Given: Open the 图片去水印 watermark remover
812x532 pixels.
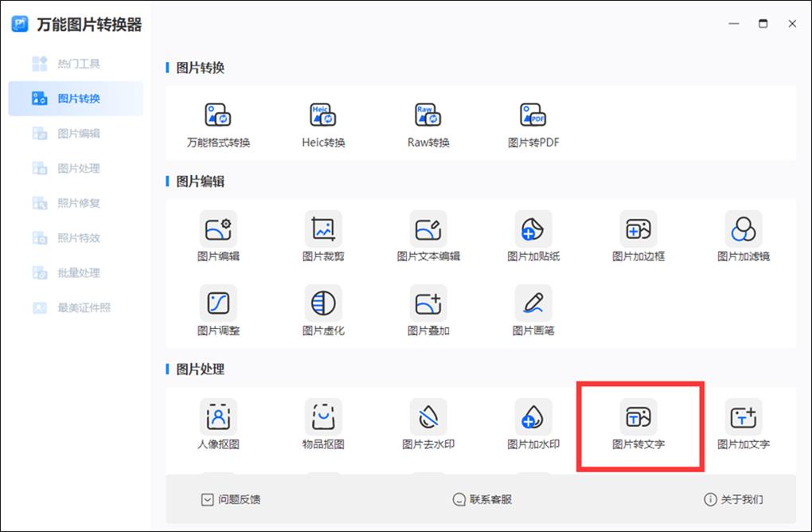Looking at the screenshot, I should [x=427, y=424].
